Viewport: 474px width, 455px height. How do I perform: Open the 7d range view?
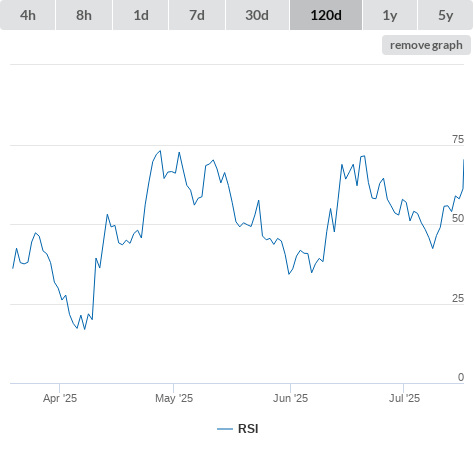point(197,15)
